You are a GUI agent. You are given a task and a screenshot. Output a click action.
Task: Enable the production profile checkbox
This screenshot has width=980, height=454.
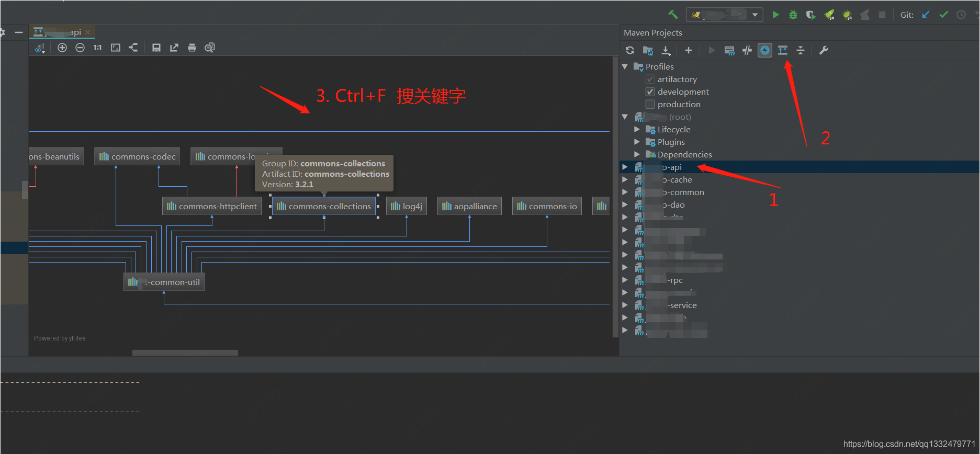(x=650, y=104)
